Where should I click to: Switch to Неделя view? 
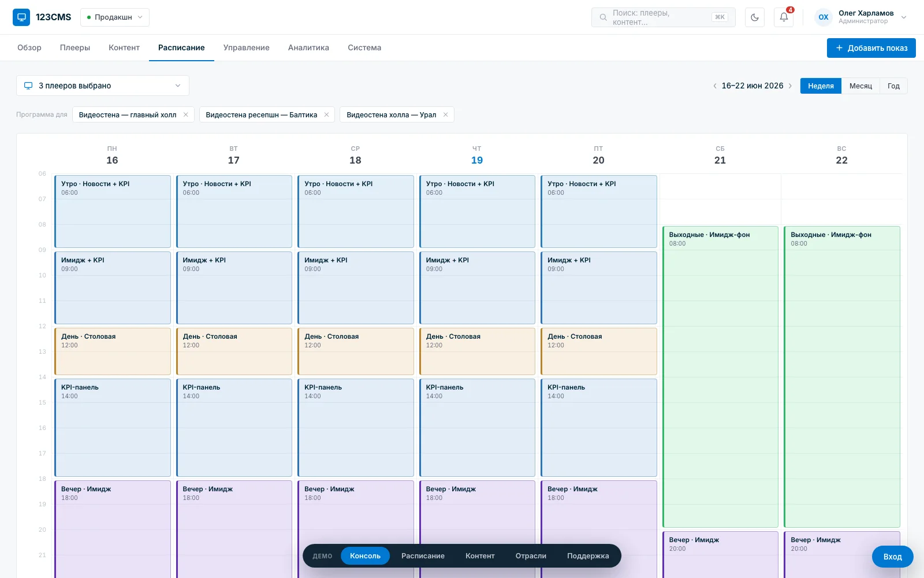tap(821, 86)
